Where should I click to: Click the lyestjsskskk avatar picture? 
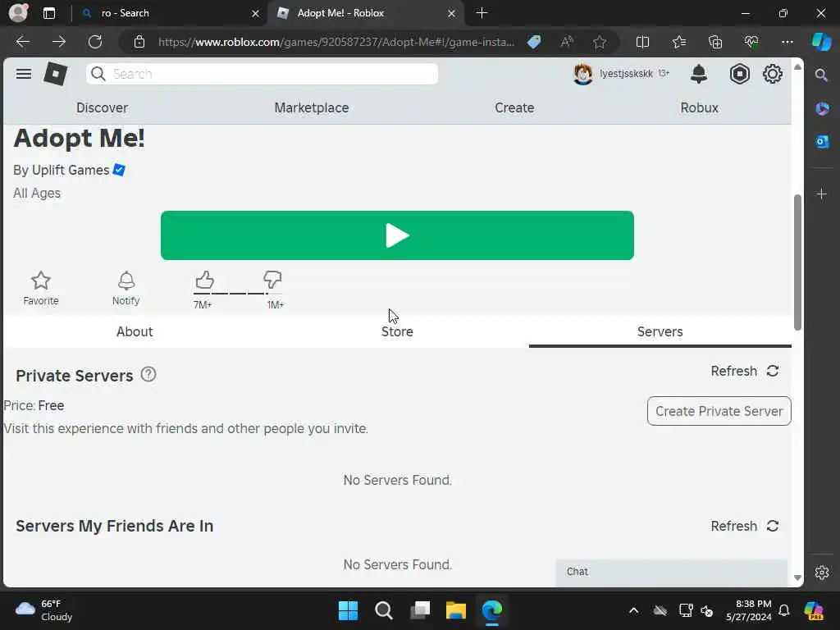pyautogui.click(x=583, y=74)
